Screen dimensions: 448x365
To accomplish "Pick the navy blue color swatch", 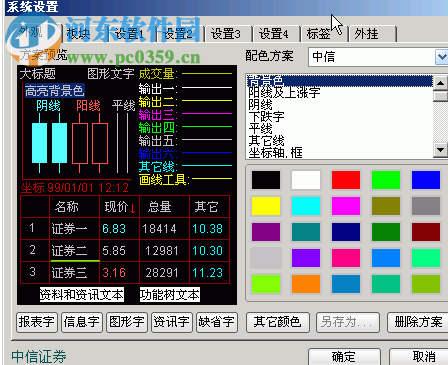I will pyautogui.click(x=346, y=232).
